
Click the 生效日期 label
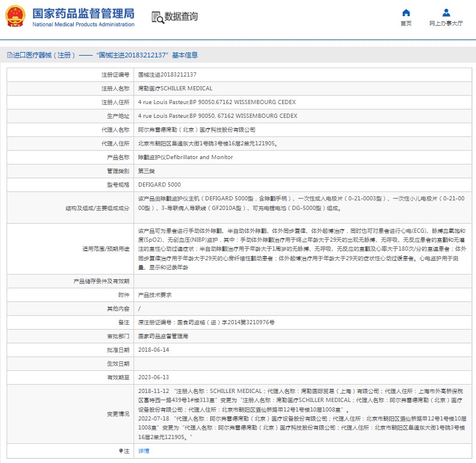pyautogui.click(x=118, y=364)
